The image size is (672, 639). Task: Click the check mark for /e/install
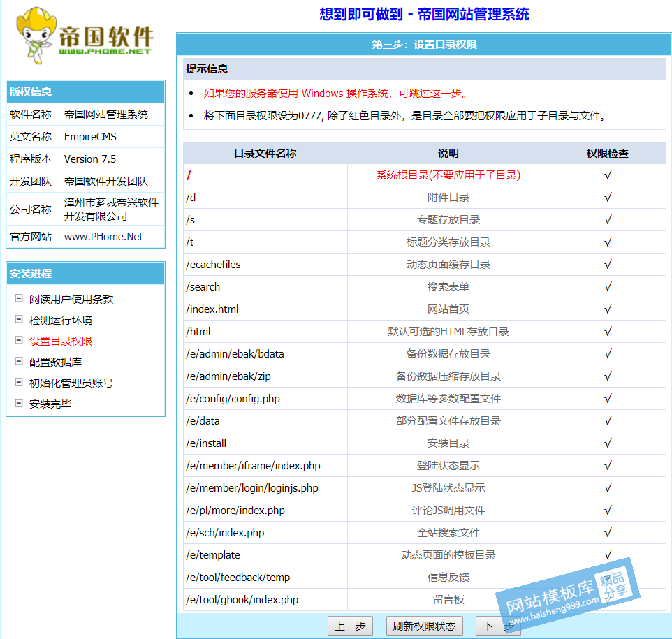tap(608, 443)
